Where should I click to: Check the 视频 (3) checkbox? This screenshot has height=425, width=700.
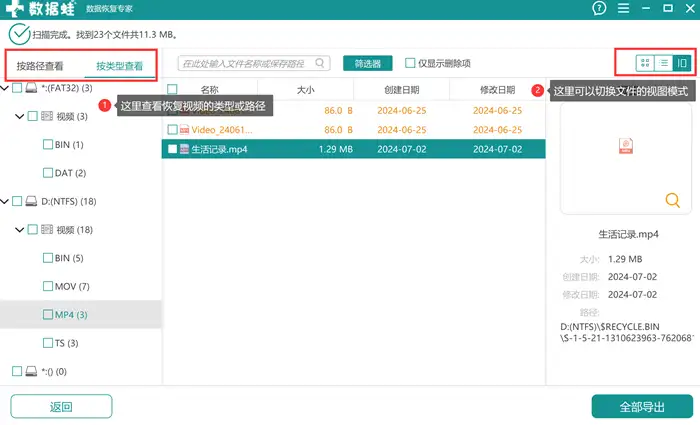33,116
